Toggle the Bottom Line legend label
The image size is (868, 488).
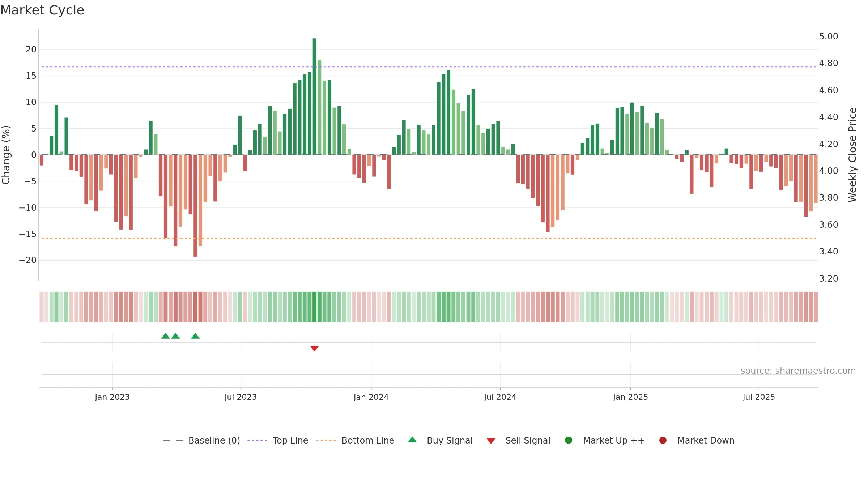(368, 440)
